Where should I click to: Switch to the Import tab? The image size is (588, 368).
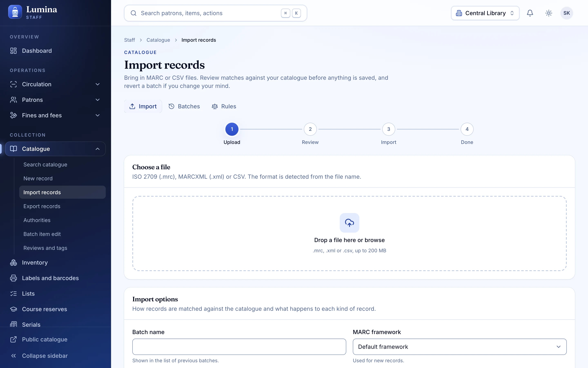coord(143,106)
